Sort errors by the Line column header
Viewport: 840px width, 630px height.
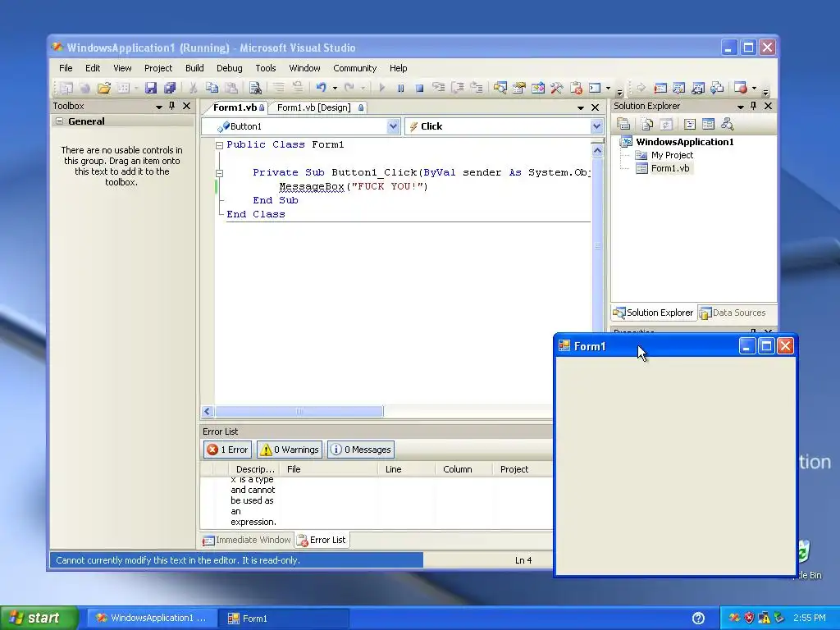tap(406, 469)
